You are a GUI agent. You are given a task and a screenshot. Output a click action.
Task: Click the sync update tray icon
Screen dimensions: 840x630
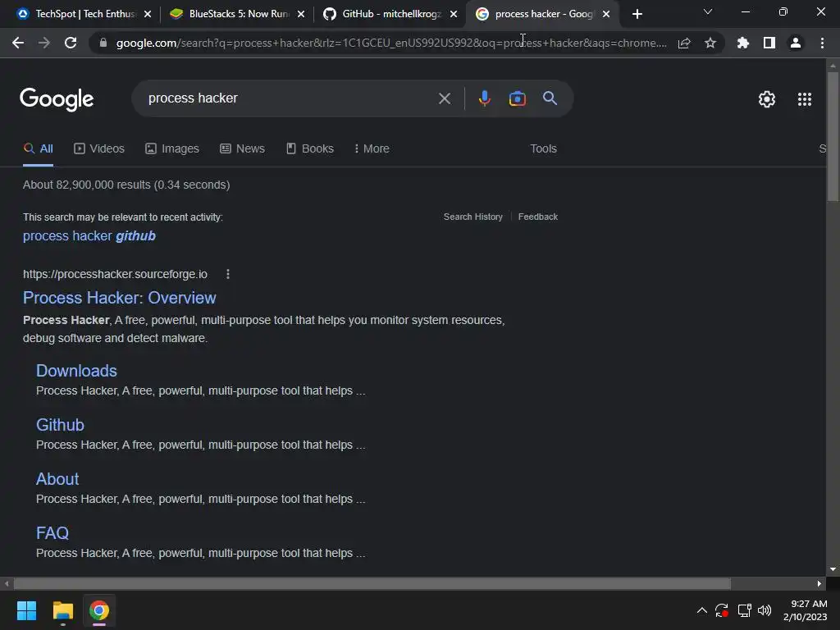[x=722, y=610]
